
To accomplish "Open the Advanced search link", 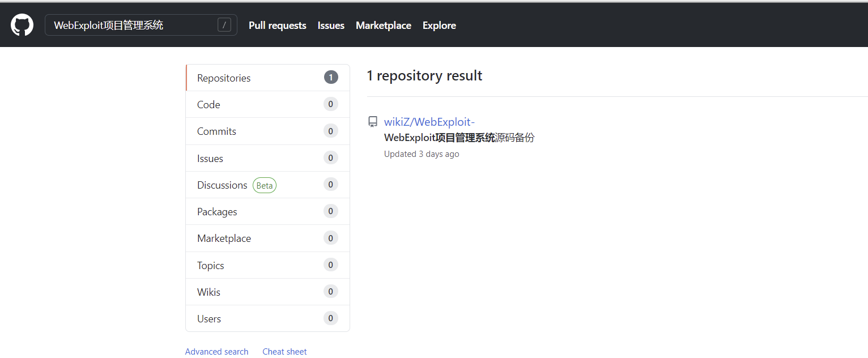I will [x=216, y=352].
